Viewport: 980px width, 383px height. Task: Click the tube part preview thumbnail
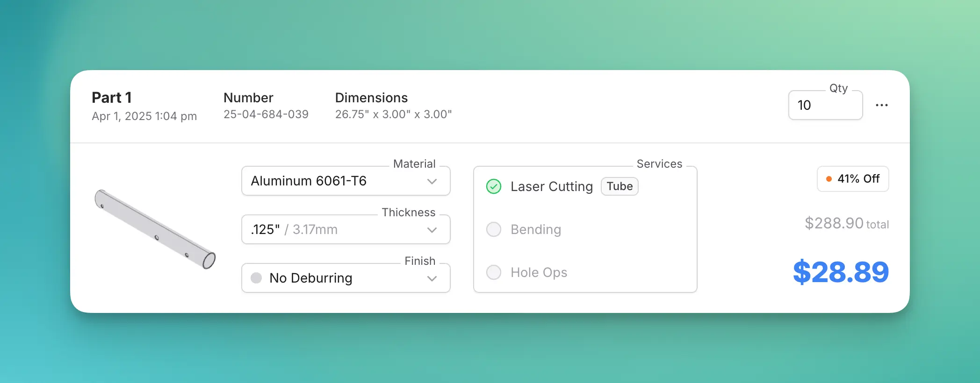(x=155, y=229)
